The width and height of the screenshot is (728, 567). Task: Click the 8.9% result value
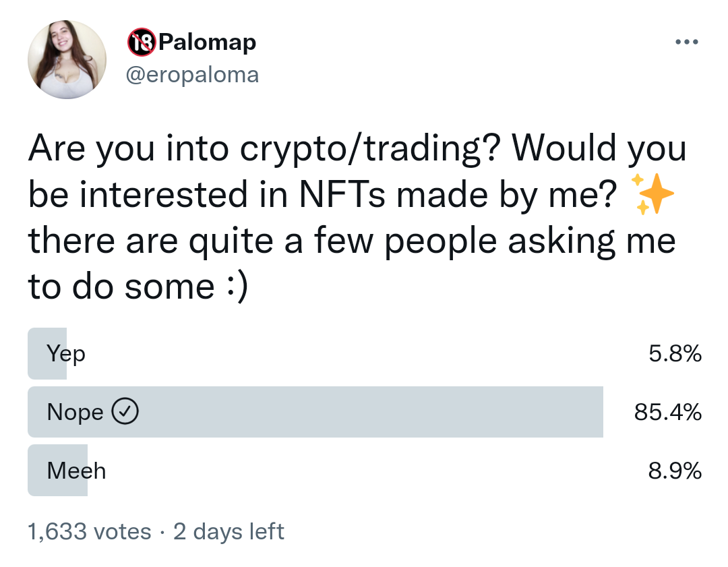point(675,470)
